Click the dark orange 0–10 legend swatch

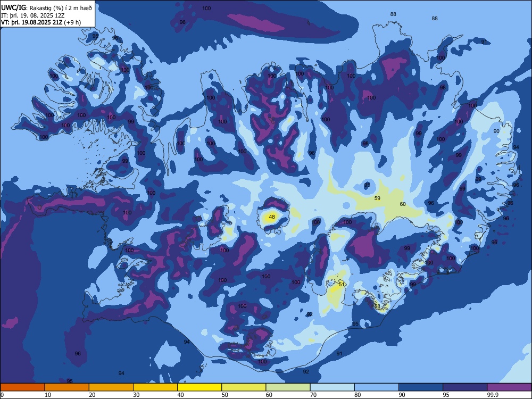click(x=22, y=387)
